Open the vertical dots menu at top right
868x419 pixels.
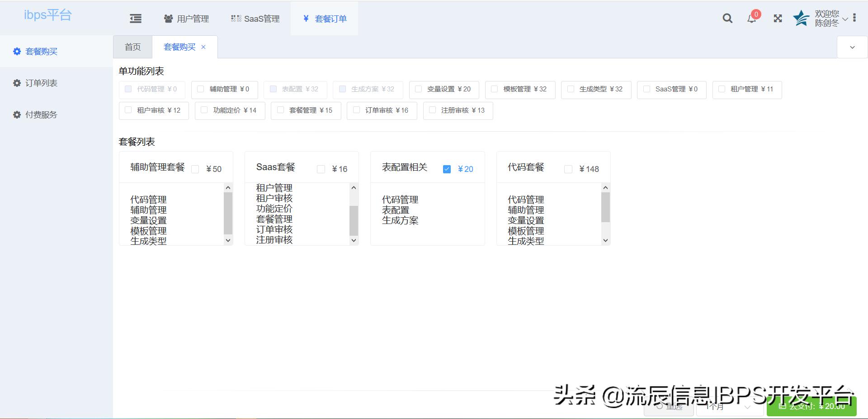tap(854, 18)
